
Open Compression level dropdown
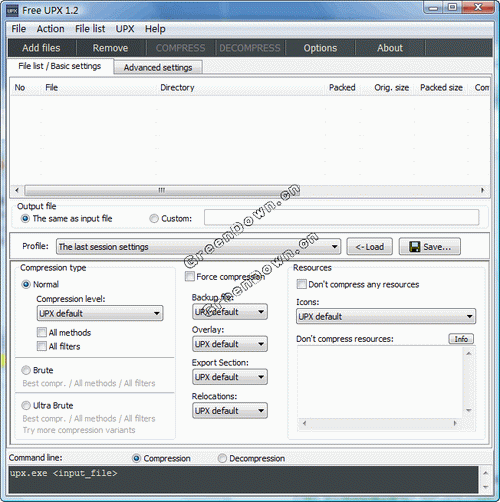point(100,313)
